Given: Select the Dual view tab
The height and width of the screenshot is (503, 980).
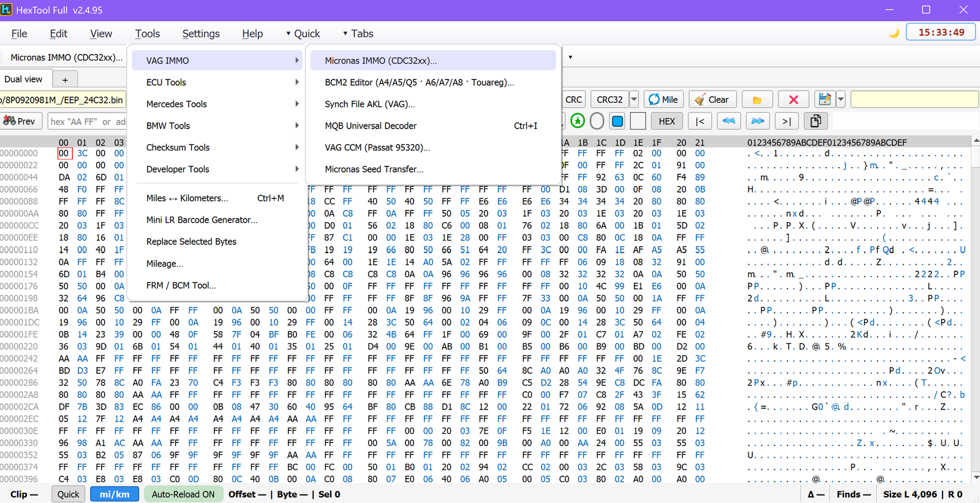Looking at the screenshot, I should tap(24, 80).
